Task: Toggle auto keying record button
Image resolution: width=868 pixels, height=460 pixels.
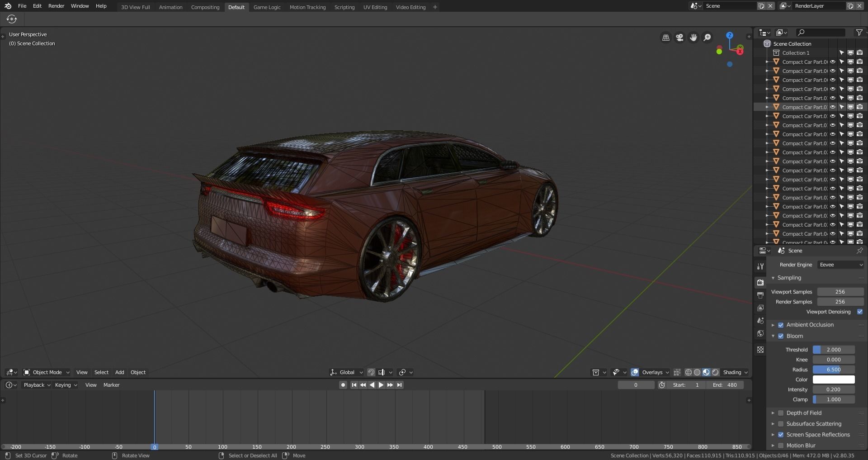Action: pyautogui.click(x=343, y=385)
